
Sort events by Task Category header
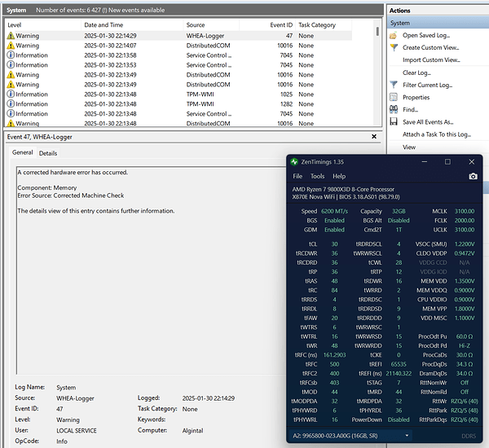coord(324,25)
